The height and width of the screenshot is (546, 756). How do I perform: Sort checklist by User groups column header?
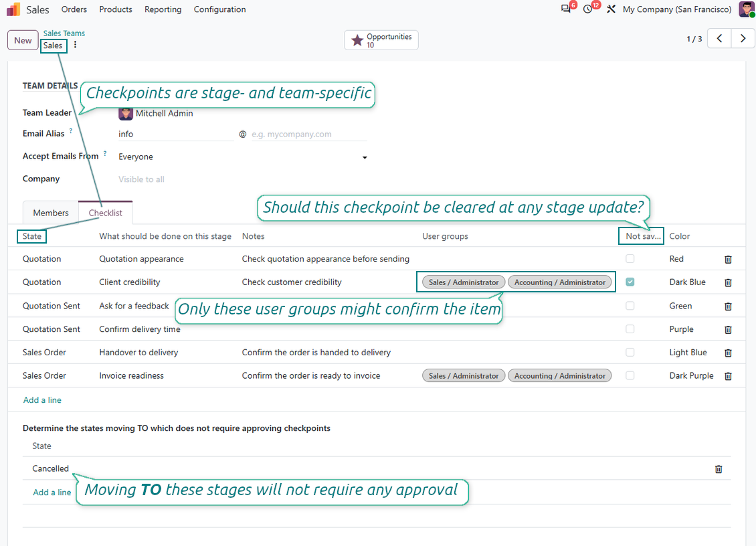pos(445,236)
